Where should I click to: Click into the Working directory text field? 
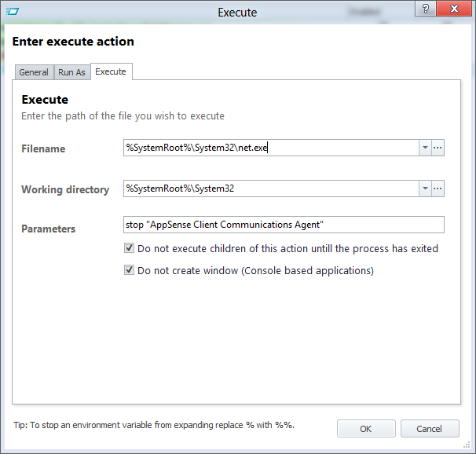click(271, 189)
